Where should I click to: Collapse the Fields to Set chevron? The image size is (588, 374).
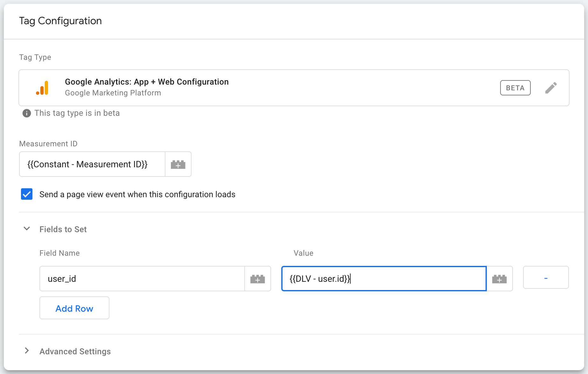coord(27,229)
